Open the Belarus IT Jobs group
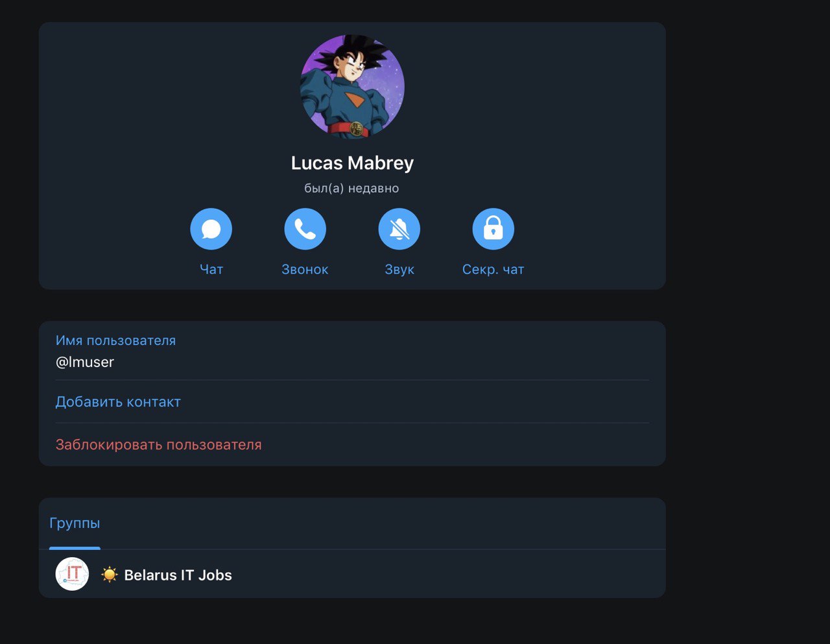 pos(352,574)
